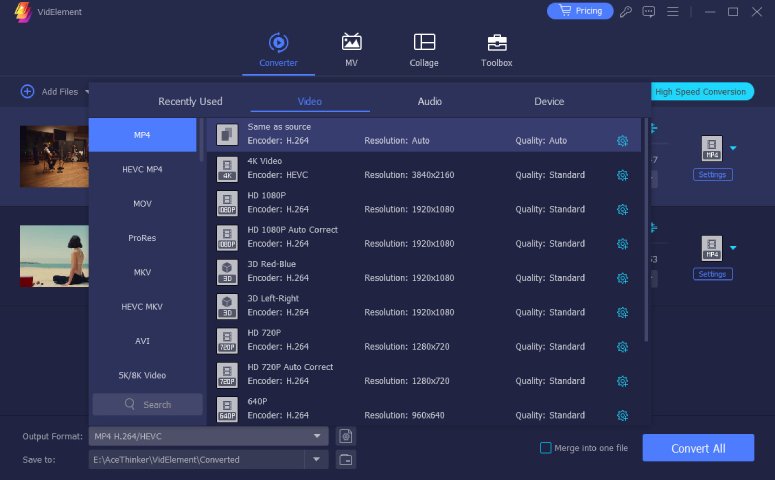775x480 pixels.
Task: Click the HD 720P format icon
Action: tap(227, 341)
